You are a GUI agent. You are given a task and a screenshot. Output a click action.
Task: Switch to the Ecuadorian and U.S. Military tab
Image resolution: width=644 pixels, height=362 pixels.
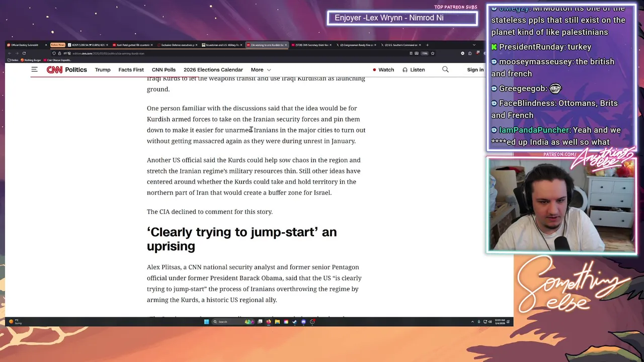[x=222, y=45]
